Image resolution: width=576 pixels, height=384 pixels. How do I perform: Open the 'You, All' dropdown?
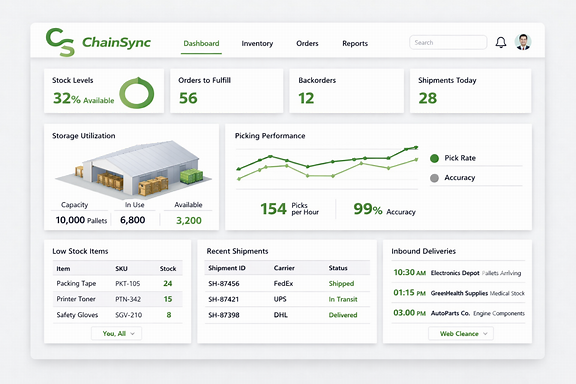116,333
